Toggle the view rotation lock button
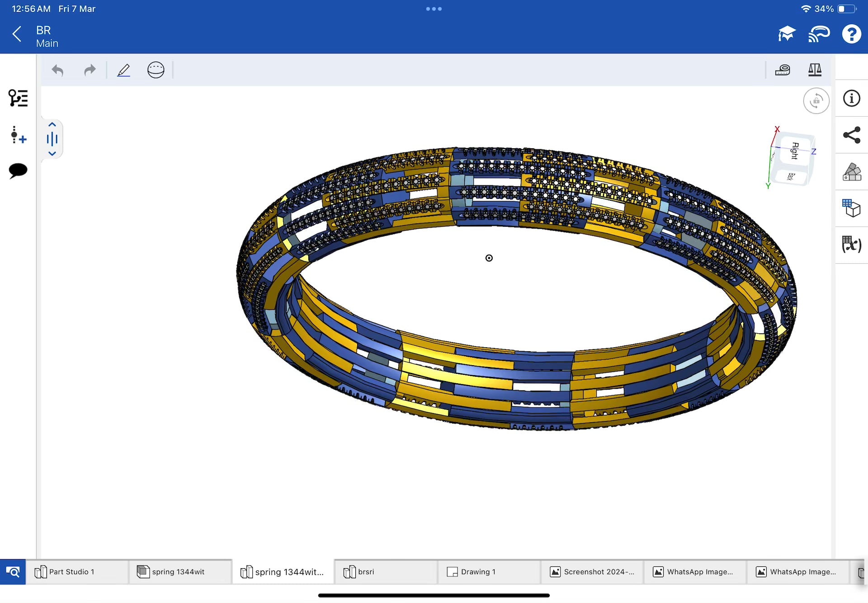This screenshot has width=868, height=603. (x=816, y=101)
